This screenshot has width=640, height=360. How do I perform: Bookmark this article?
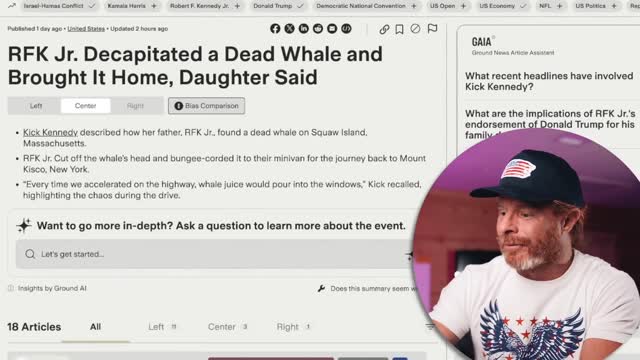pos(400,29)
